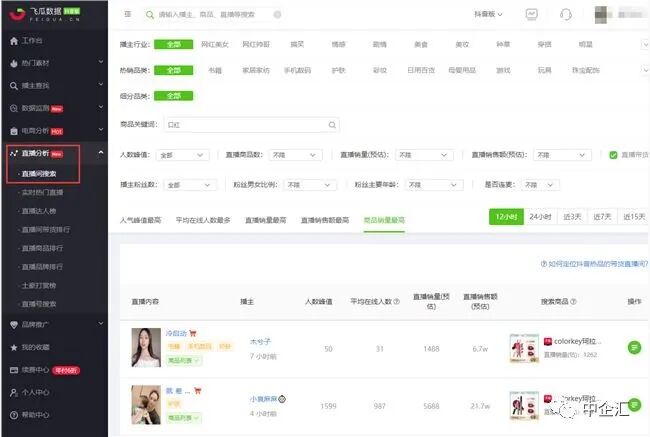The height and width of the screenshot is (437, 650).
Task: Open 我的收藏 star icon
Action: pyautogui.click(x=14, y=347)
